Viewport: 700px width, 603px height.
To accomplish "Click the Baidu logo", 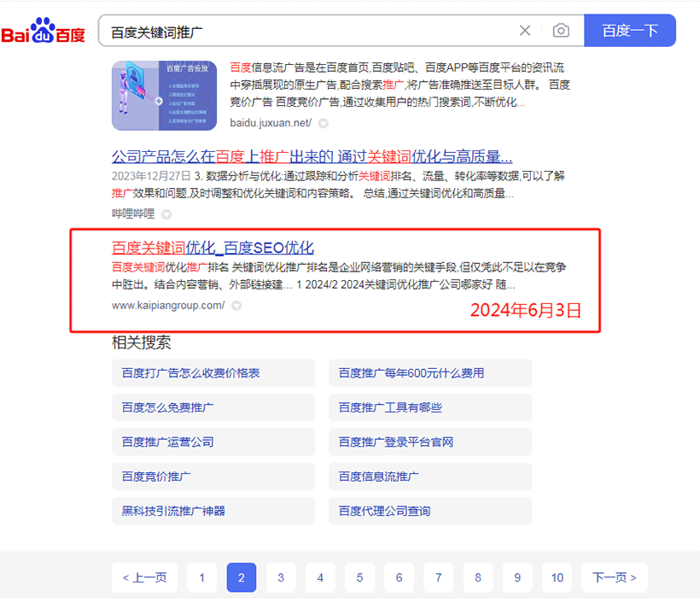I will pos(43,32).
